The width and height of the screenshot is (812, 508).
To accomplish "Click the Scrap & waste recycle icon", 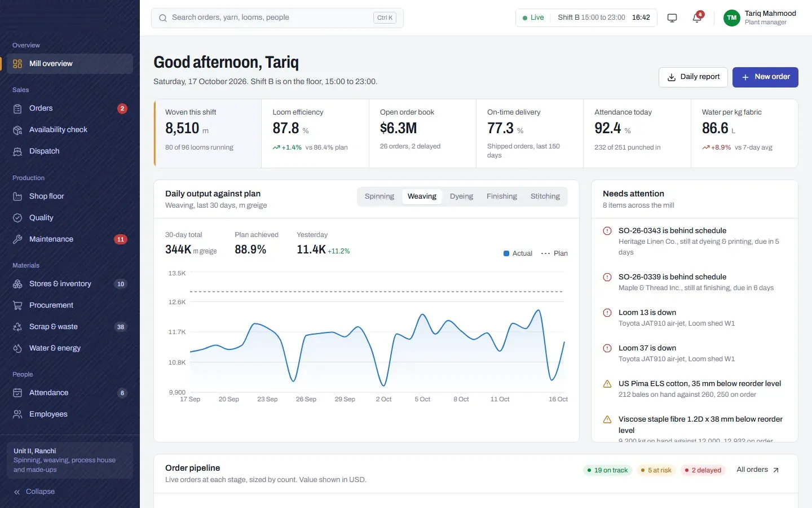I will pyautogui.click(x=17, y=327).
